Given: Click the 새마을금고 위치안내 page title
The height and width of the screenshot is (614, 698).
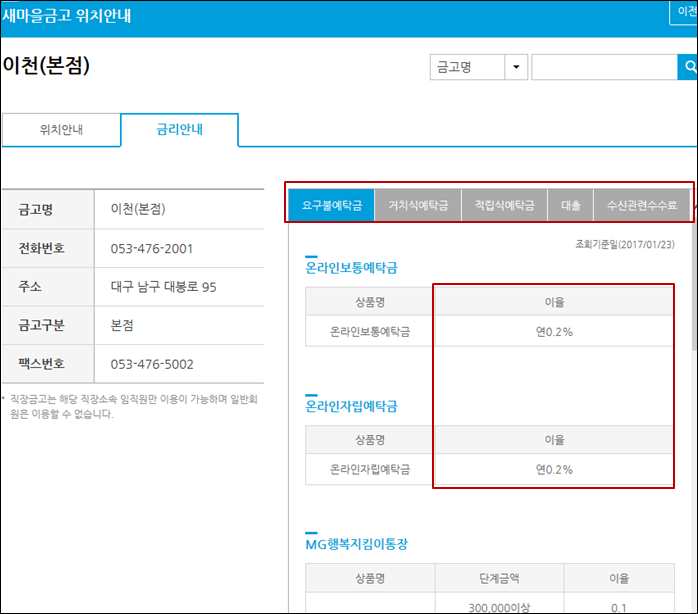Looking at the screenshot, I should tap(66, 16).
